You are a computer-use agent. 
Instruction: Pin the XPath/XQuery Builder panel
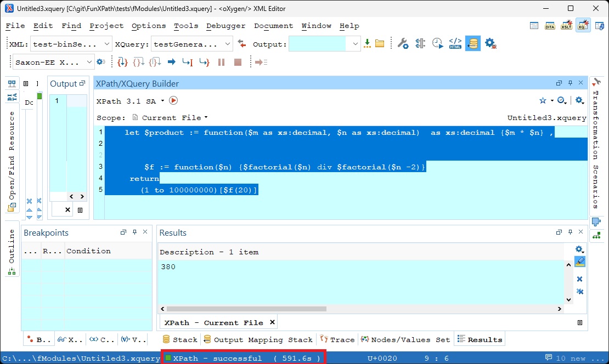[570, 83]
